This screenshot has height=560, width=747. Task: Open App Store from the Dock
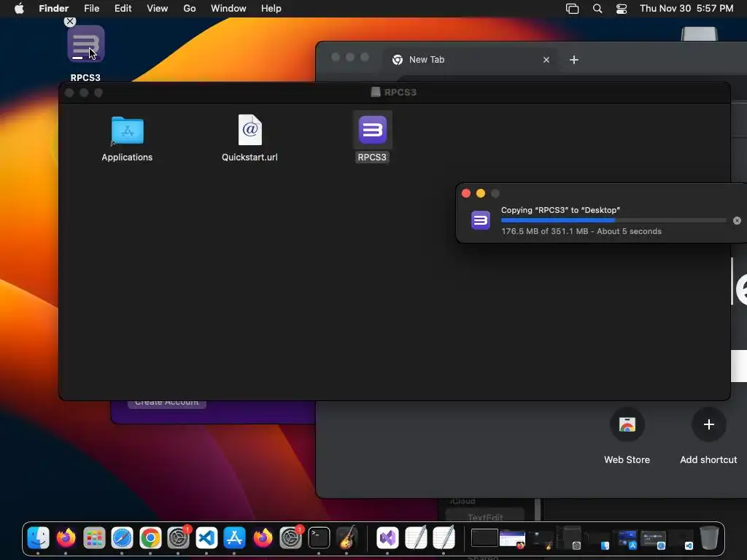click(x=234, y=538)
